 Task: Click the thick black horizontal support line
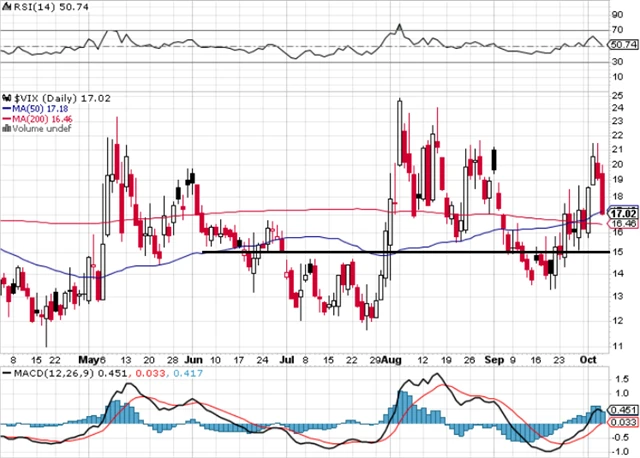[x=400, y=252]
